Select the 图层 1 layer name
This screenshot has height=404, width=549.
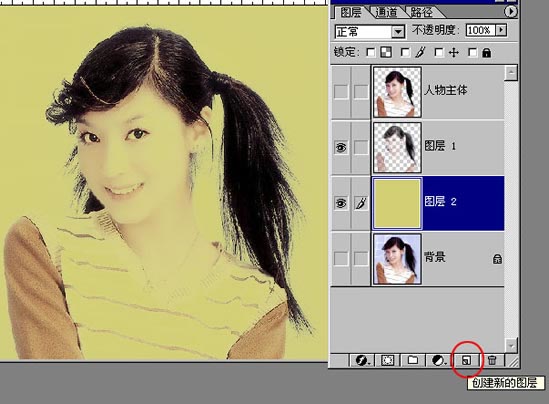coord(440,146)
